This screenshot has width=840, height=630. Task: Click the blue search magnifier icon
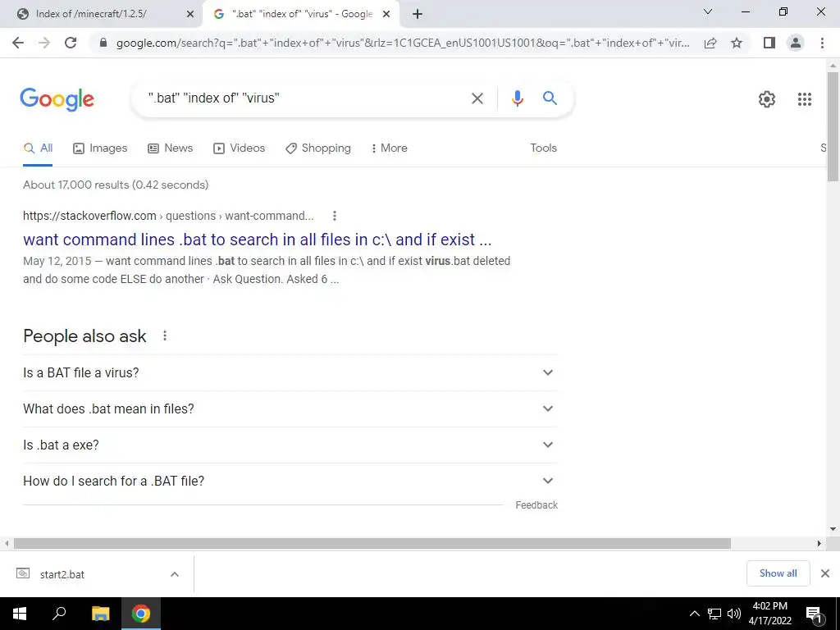point(550,98)
